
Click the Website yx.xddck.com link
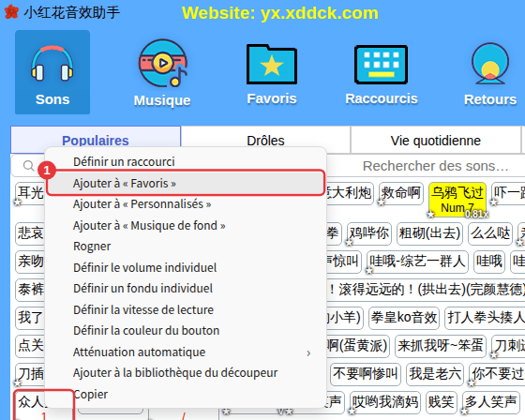280,13
